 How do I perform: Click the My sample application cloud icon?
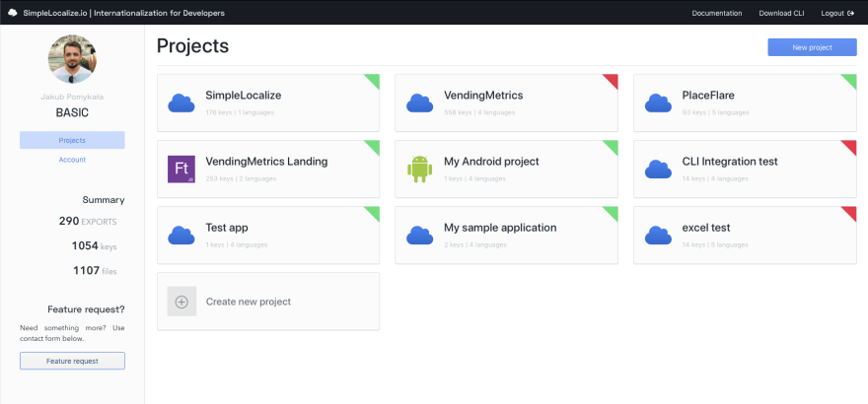419,236
